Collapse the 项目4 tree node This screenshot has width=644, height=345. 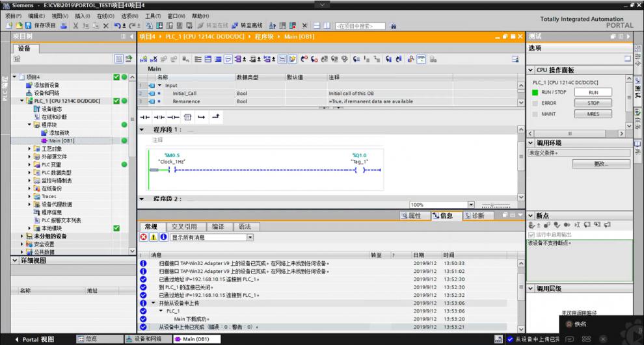pyautogui.click(x=14, y=77)
